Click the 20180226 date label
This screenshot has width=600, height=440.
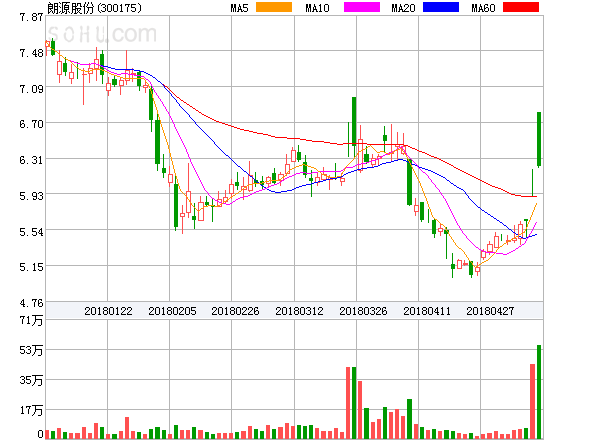coord(235,311)
